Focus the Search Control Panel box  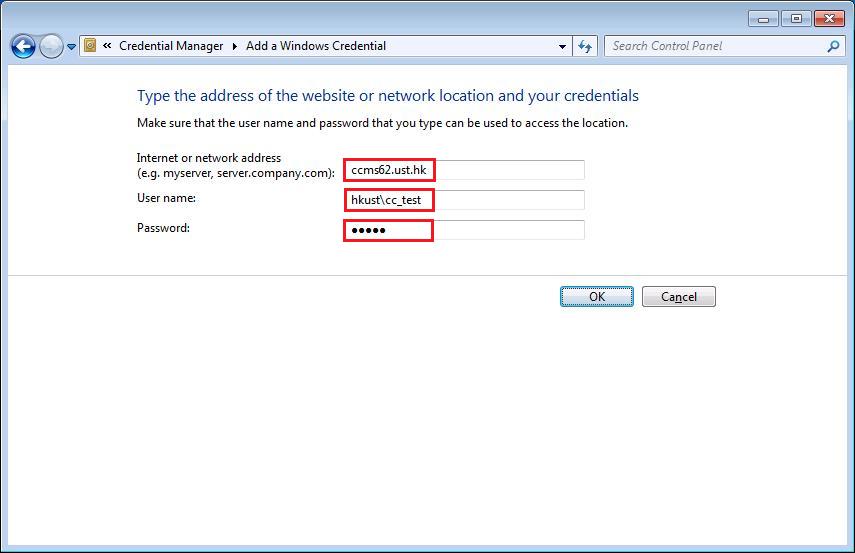(715, 46)
